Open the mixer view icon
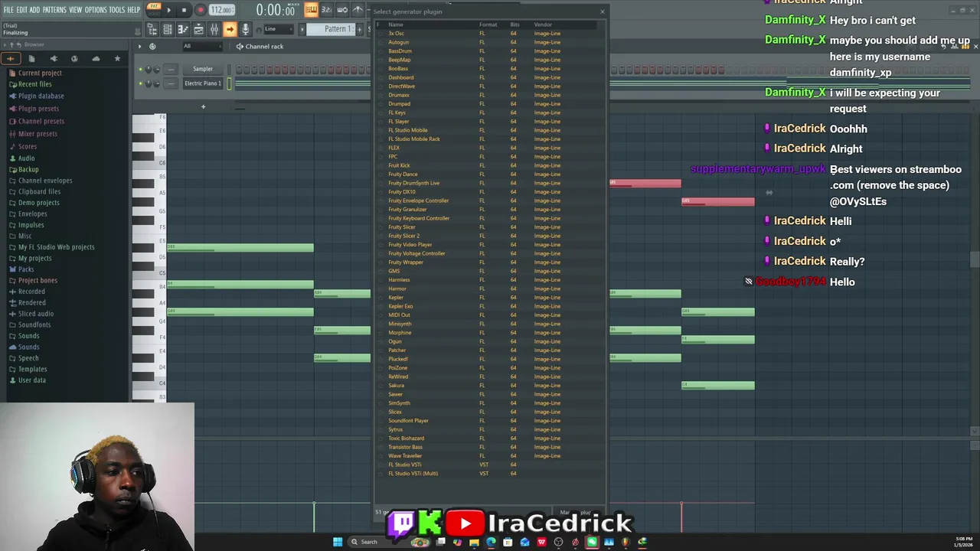The image size is (980, 551). pos(214,29)
